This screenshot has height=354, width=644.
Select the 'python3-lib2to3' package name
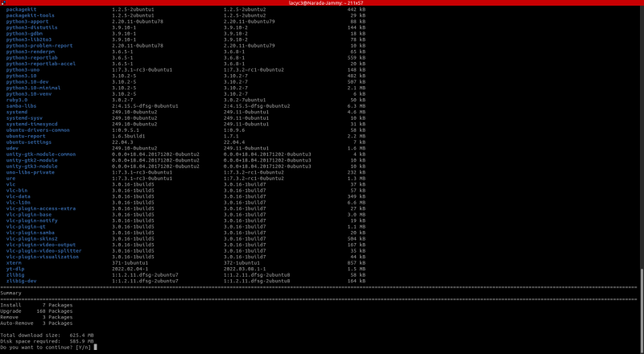[x=29, y=39]
